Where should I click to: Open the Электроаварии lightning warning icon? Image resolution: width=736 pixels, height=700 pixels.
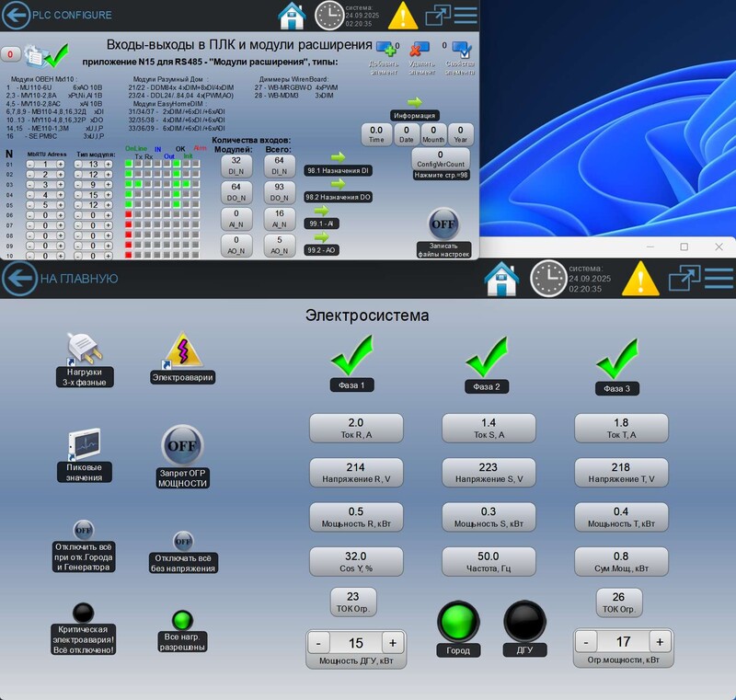pyautogui.click(x=181, y=350)
